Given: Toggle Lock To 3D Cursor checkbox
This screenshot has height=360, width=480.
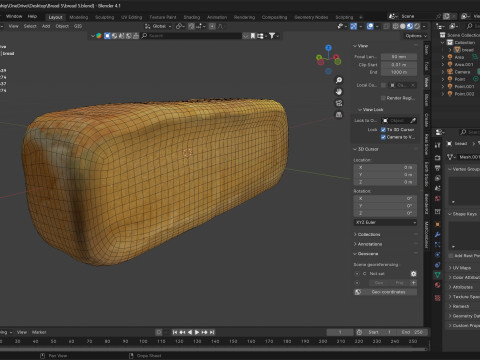Looking at the screenshot, I should pyautogui.click(x=383, y=130).
